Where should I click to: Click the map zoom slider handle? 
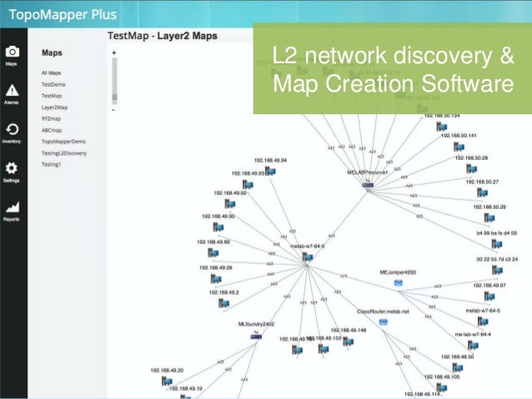pos(115,97)
